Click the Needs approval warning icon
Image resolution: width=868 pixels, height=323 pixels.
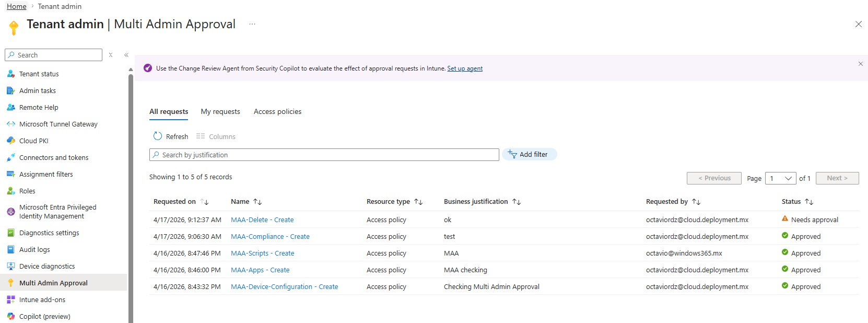[785, 219]
